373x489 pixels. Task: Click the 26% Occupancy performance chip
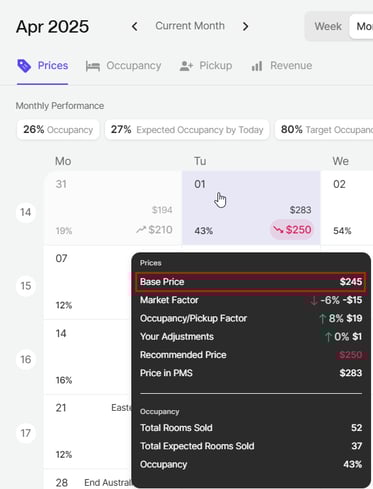pos(58,130)
